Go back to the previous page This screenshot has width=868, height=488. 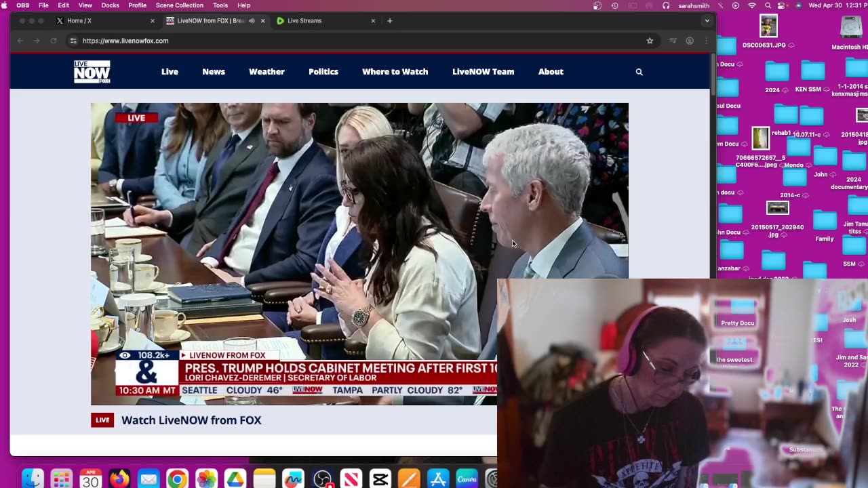tap(20, 41)
